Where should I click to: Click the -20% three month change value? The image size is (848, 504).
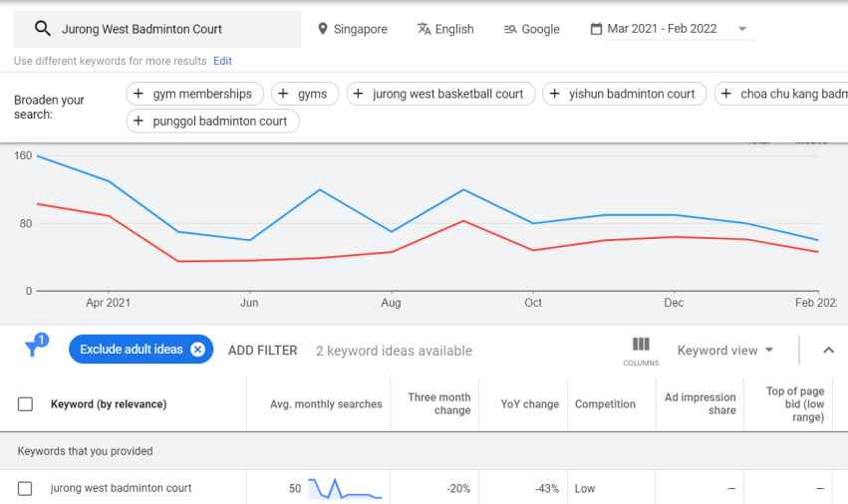point(458,488)
